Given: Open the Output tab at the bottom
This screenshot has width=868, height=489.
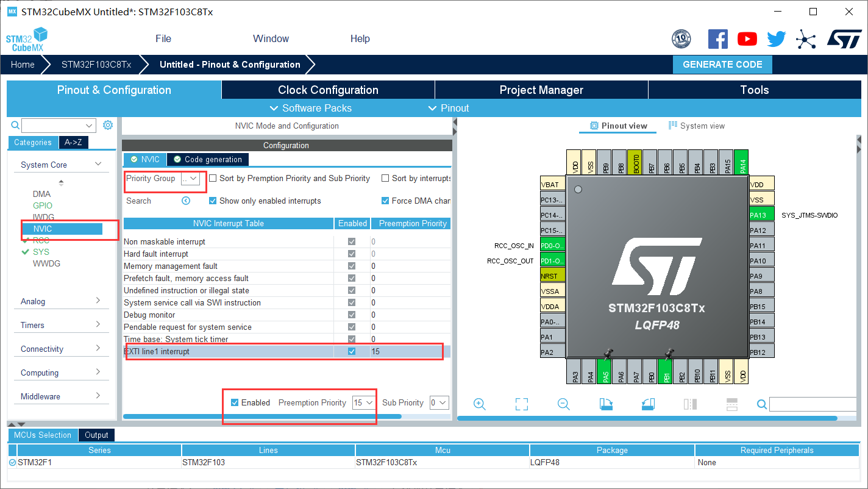Looking at the screenshot, I should click(96, 435).
